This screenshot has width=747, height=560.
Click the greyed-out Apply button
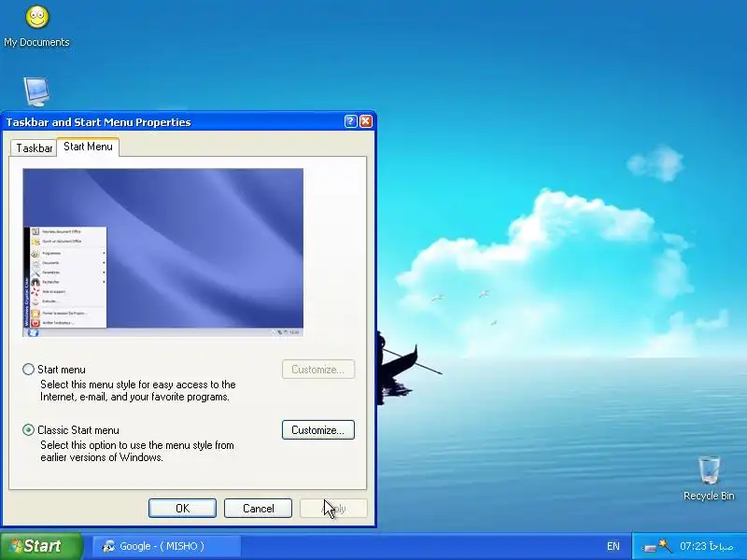[333, 508]
